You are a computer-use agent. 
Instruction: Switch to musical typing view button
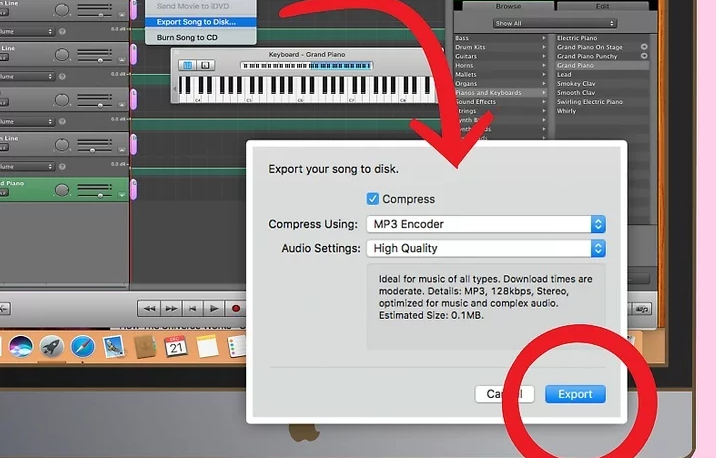pyautogui.click(x=205, y=65)
